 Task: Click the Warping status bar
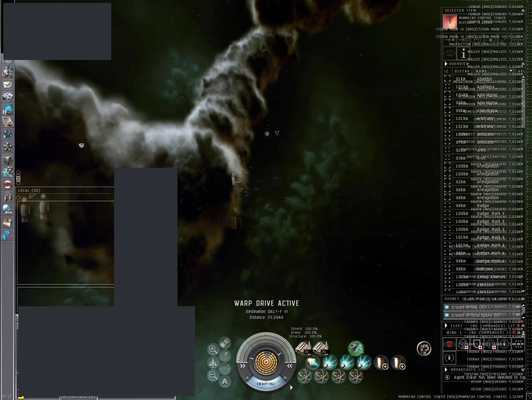pyautogui.click(x=266, y=383)
